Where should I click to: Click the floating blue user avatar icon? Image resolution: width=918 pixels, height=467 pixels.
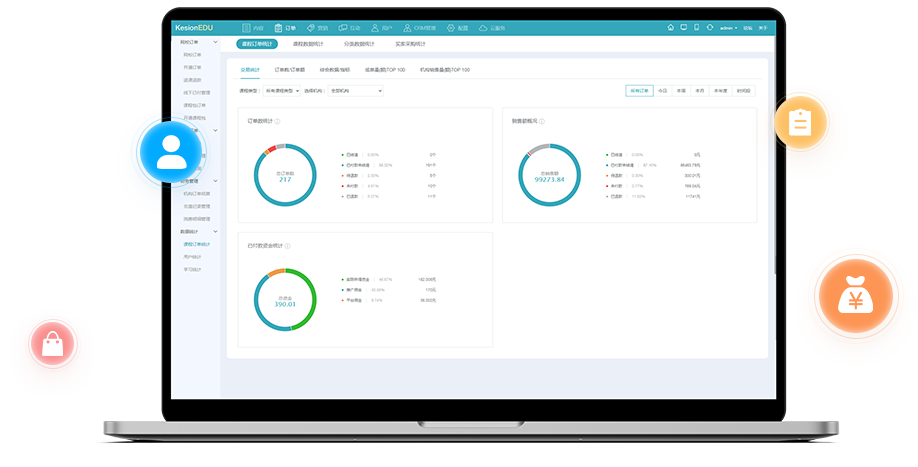(x=171, y=151)
